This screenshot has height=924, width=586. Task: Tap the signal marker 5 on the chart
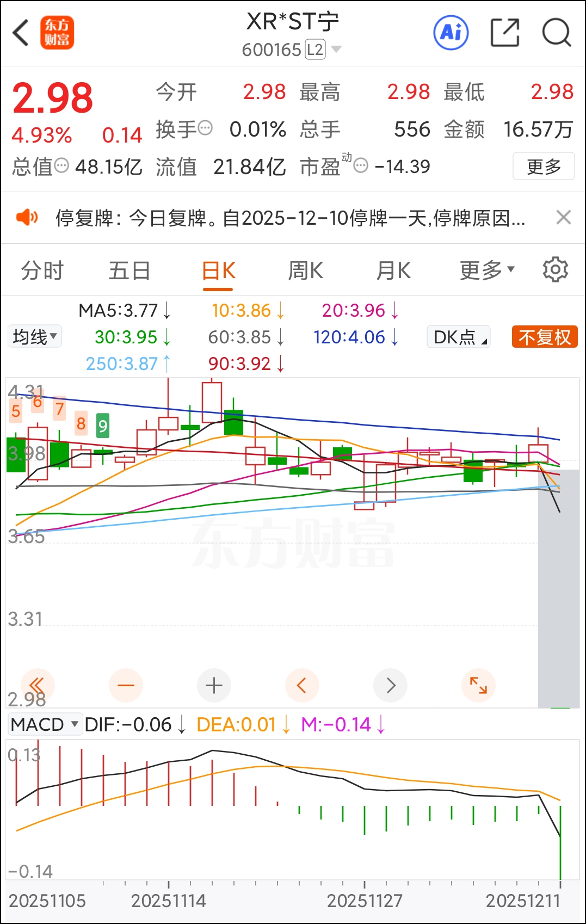click(x=16, y=411)
